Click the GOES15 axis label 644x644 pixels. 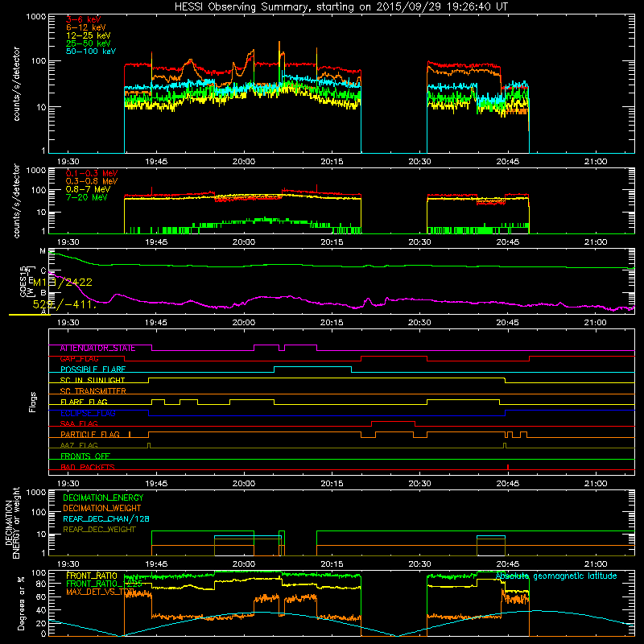23,281
